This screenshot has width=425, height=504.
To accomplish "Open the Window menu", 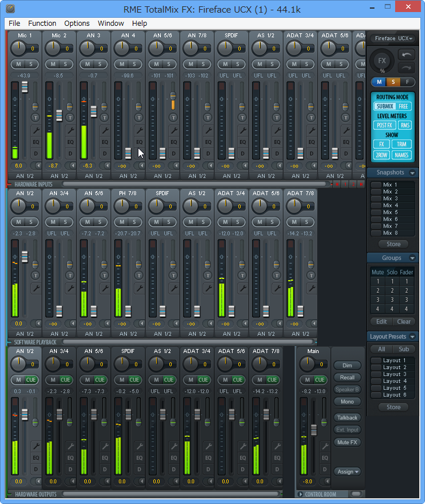I will coord(111,24).
